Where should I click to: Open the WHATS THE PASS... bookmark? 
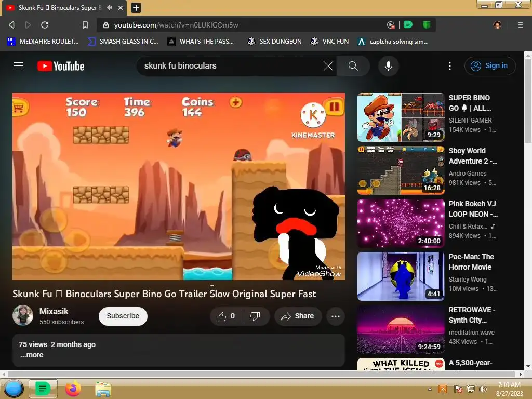pos(201,42)
